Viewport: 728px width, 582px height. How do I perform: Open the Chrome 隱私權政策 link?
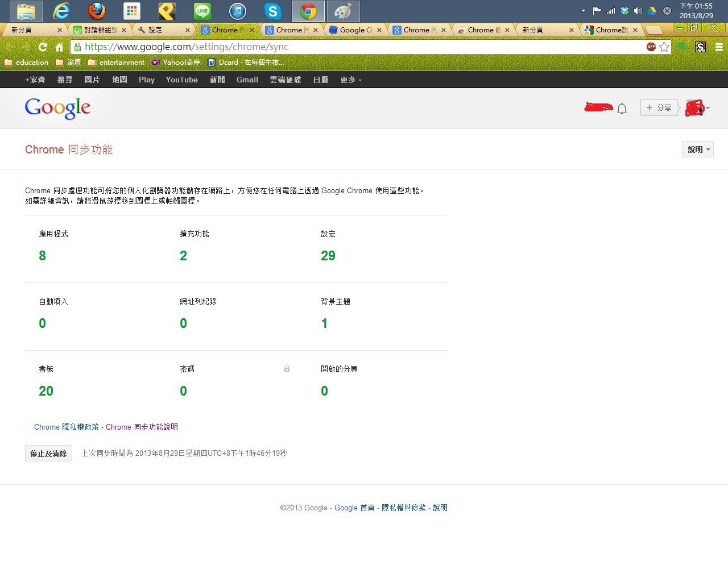point(67,427)
